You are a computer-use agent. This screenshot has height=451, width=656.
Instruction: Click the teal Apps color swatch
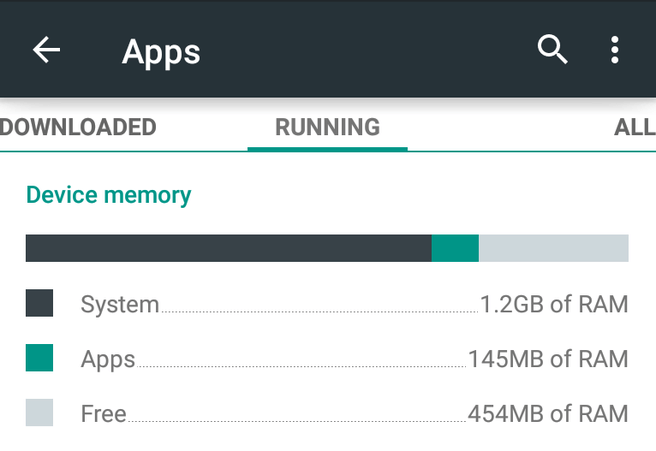[39, 358]
